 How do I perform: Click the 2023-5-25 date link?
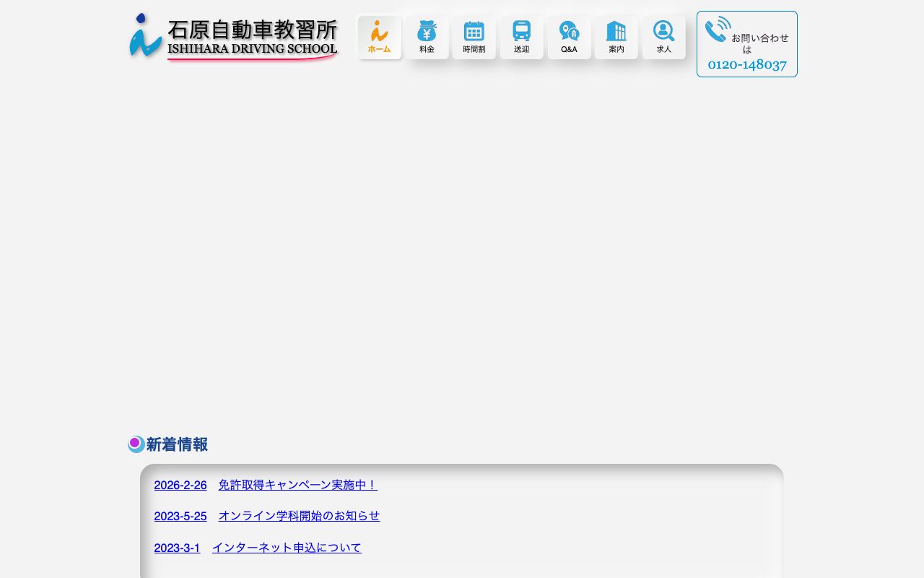[180, 516]
